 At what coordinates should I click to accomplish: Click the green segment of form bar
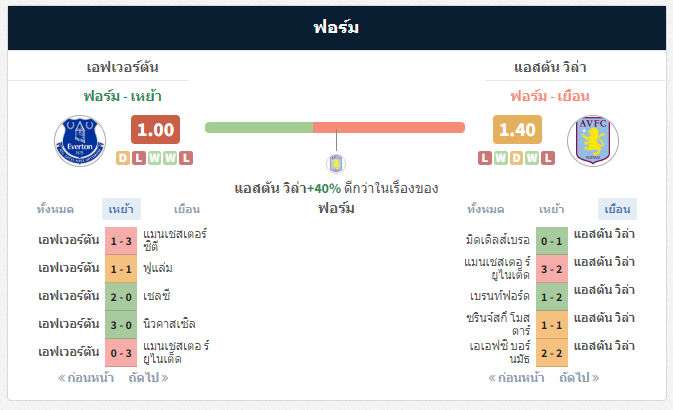[259, 128]
